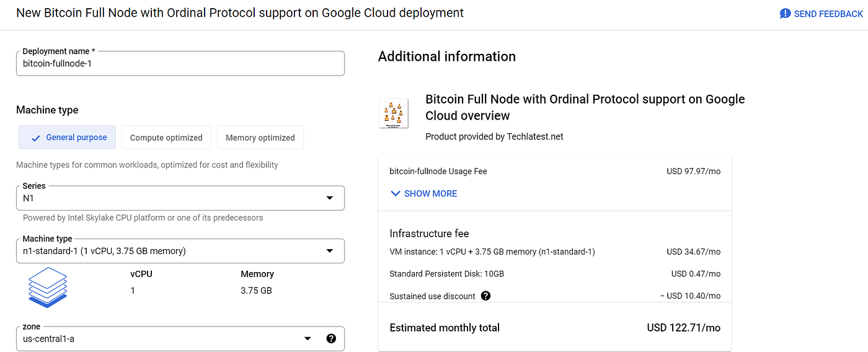Click the USD 122.71/mo estimated total

tap(684, 328)
